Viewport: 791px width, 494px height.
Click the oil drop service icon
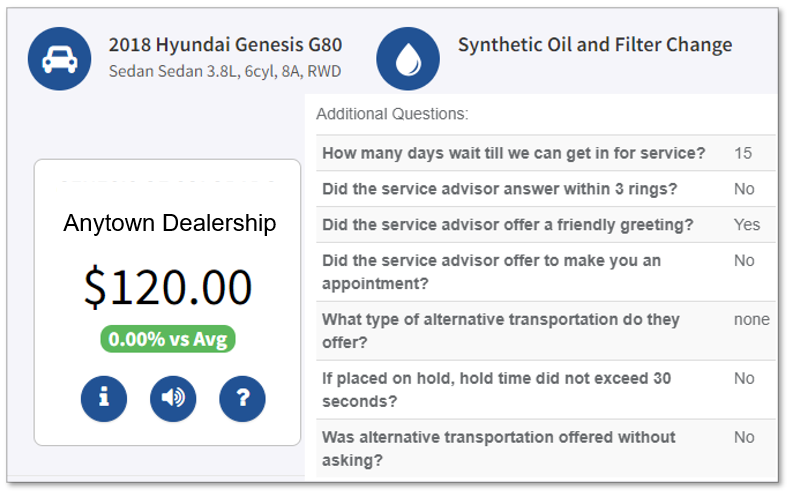click(x=407, y=59)
